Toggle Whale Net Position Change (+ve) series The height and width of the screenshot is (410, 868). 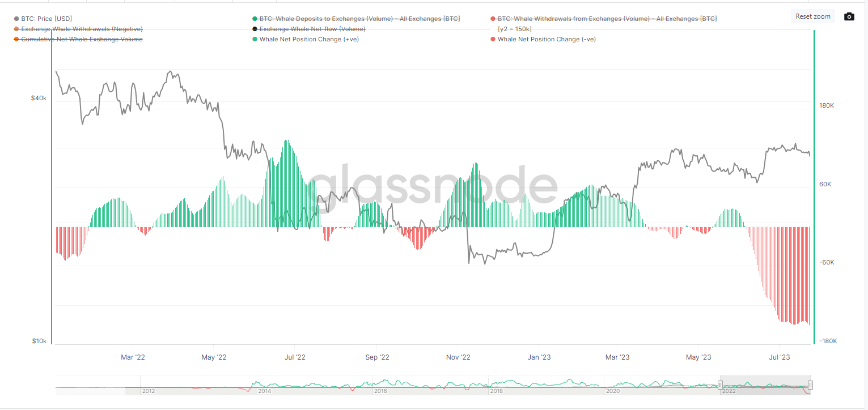tap(305, 39)
